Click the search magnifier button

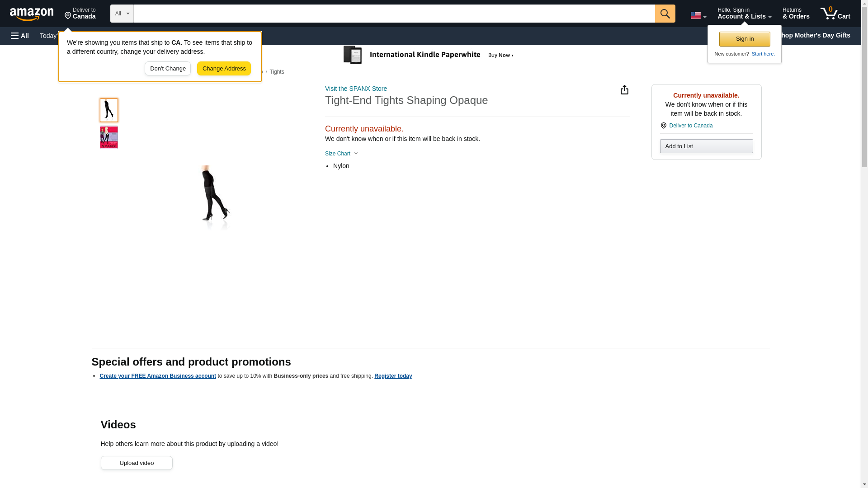[x=665, y=14]
